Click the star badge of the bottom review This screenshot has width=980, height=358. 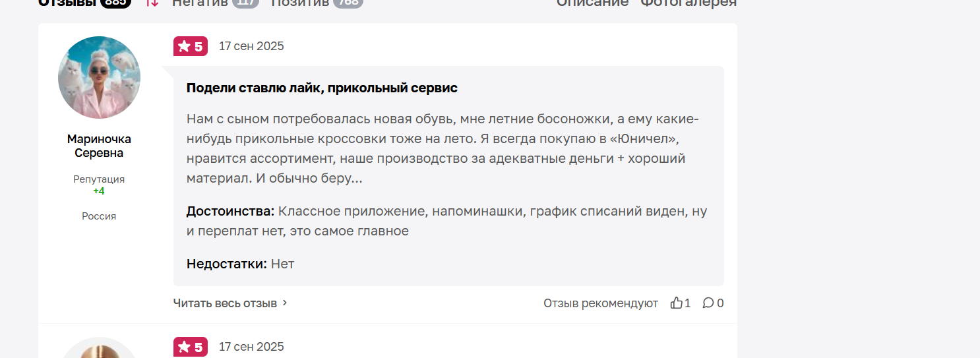191,347
